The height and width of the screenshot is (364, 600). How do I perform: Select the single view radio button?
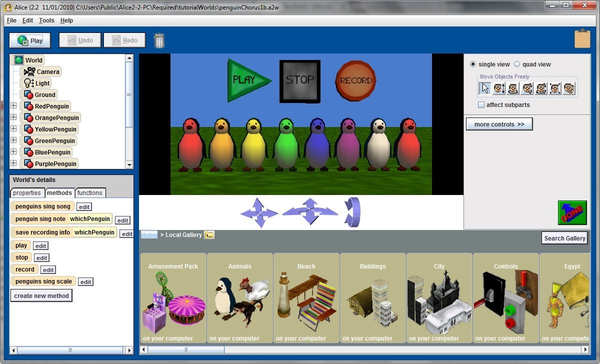click(x=472, y=64)
